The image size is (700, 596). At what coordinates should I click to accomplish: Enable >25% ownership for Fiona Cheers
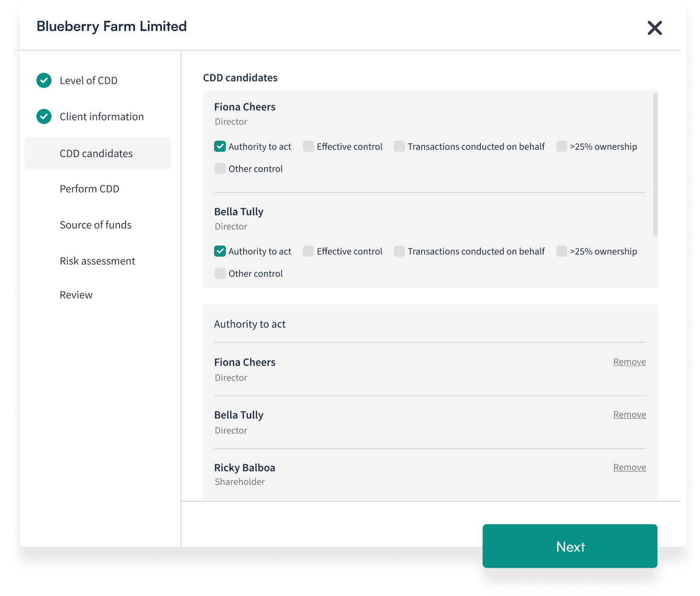pyautogui.click(x=561, y=146)
